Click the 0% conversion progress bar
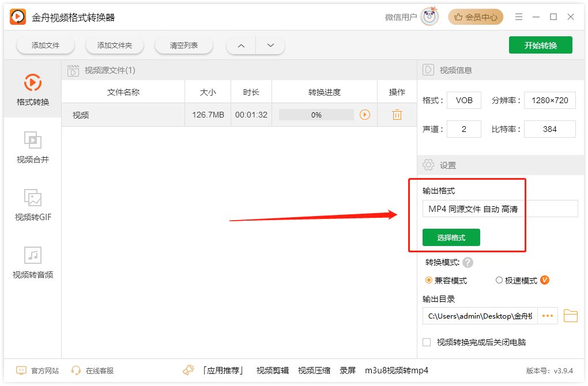The height and width of the screenshot is (386, 588). (x=316, y=115)
